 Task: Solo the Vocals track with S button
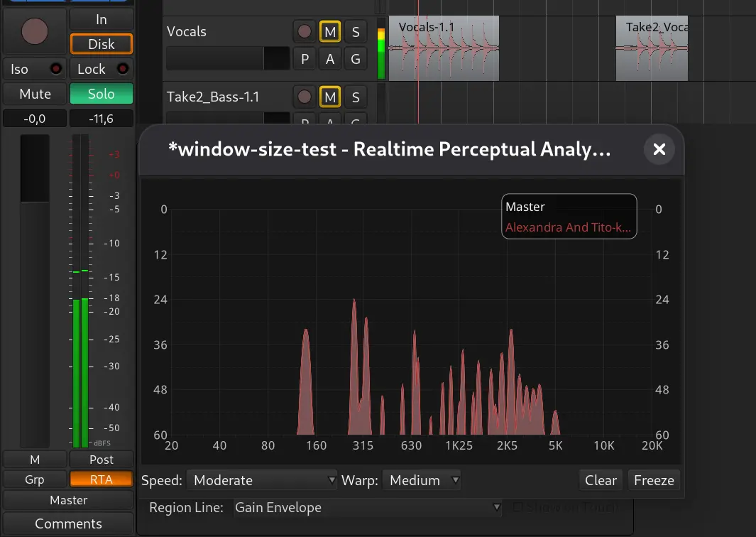[x=356, y=32]
